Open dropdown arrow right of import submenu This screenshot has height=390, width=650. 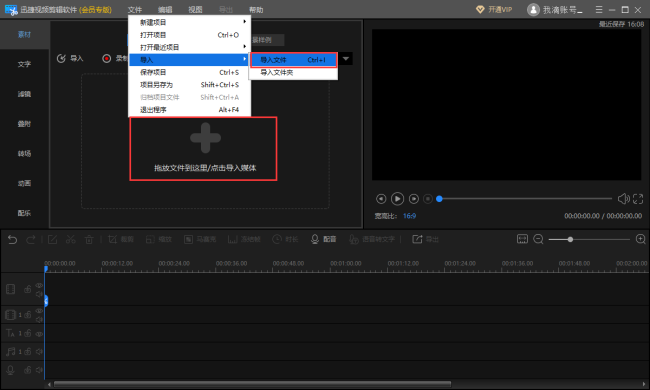tap(346, 59)
